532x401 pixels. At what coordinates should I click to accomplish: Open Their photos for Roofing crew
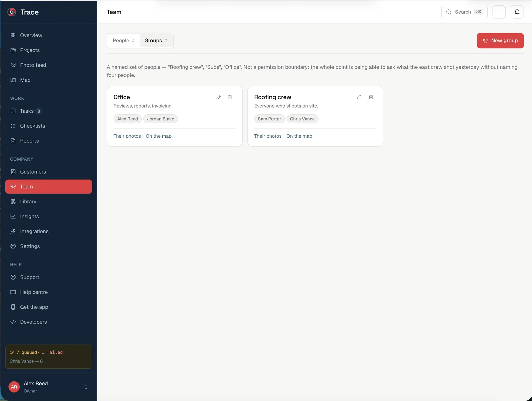tap(268, 136)
